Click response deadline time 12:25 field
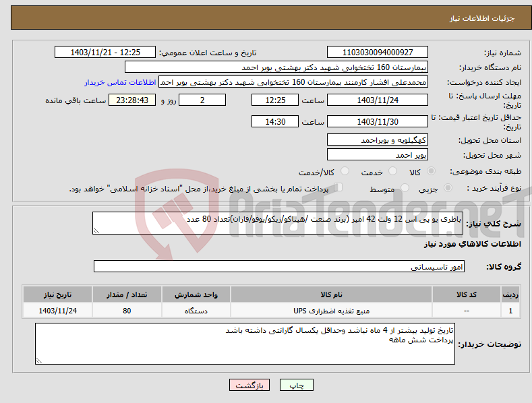The image size is (532, 403). click(275, 100)
